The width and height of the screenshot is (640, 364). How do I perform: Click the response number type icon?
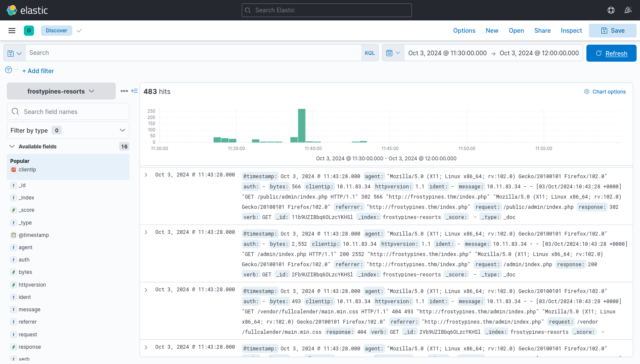(14, 347)
